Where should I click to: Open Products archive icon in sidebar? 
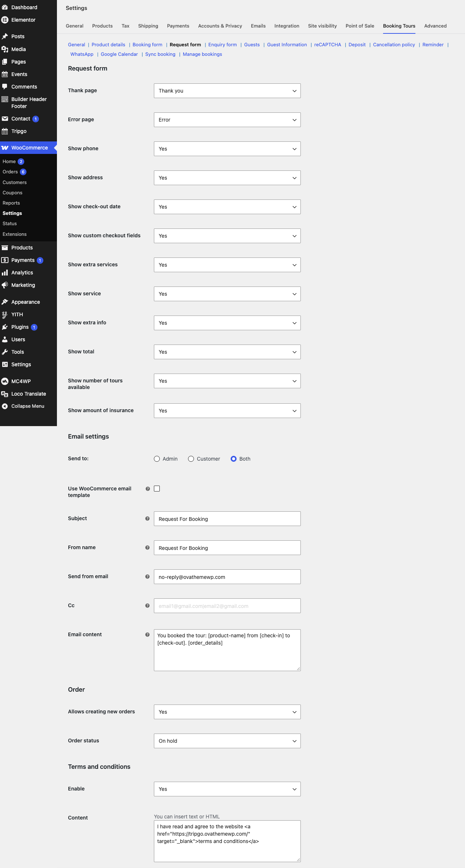point(5,248)
